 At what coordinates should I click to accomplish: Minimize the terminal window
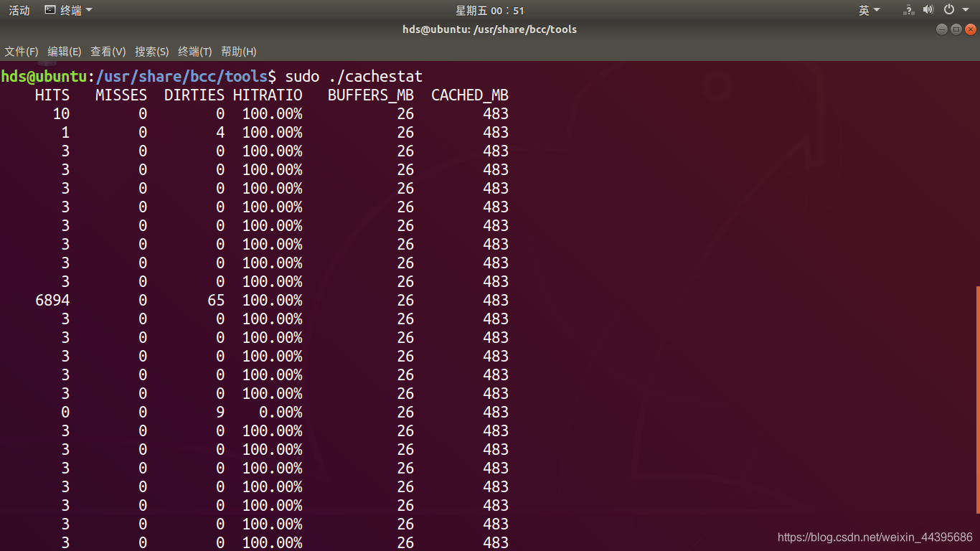[942, 29]
